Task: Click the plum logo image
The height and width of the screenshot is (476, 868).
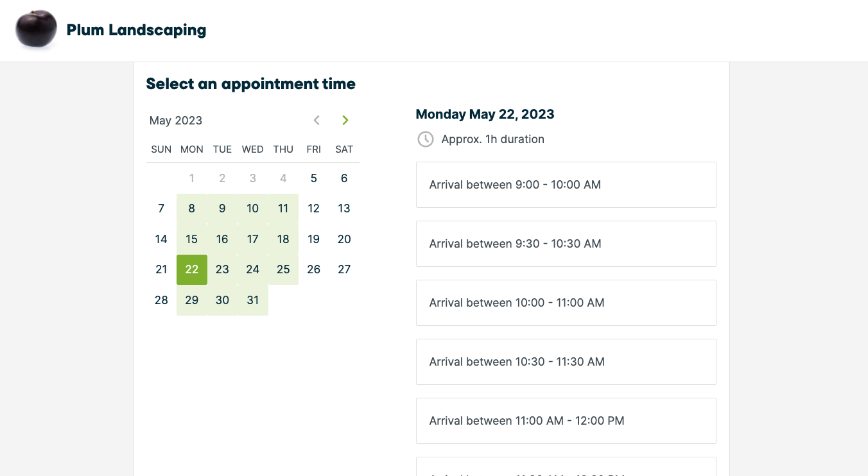Action: [37, 30]
